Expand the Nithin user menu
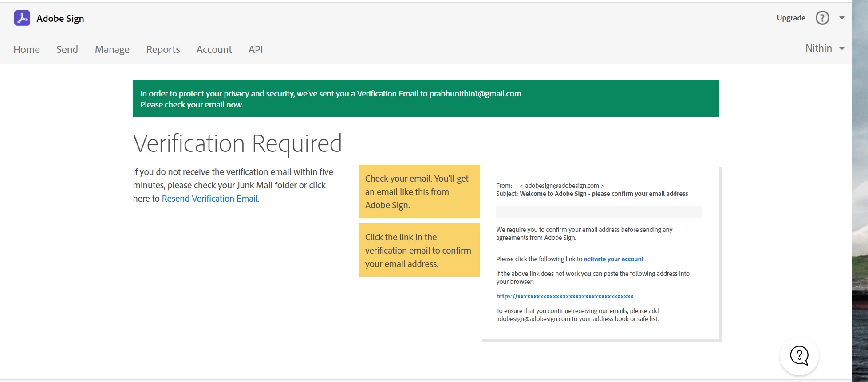868x382 pixels. click(x=825, y=48)
